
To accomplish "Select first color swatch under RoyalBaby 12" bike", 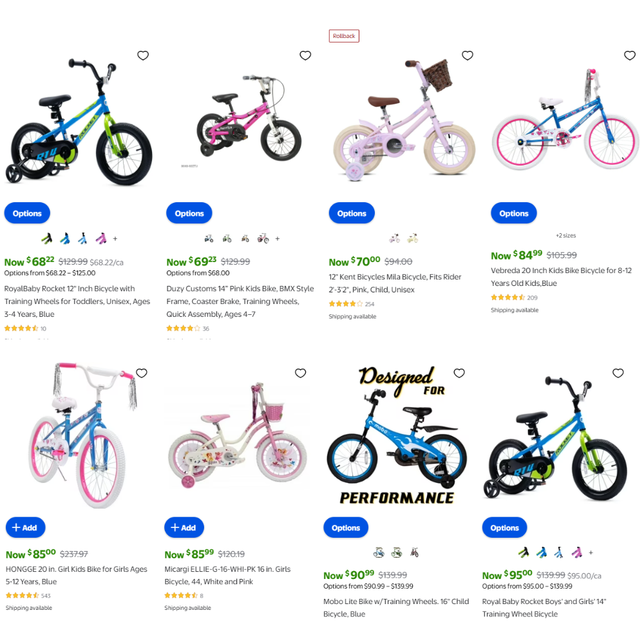I will [x=47, y=239].
